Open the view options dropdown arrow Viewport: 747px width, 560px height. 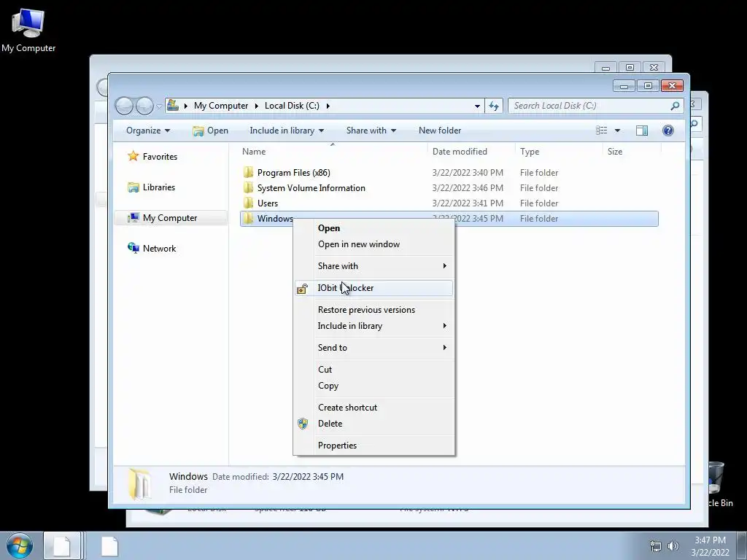point(617,131)
